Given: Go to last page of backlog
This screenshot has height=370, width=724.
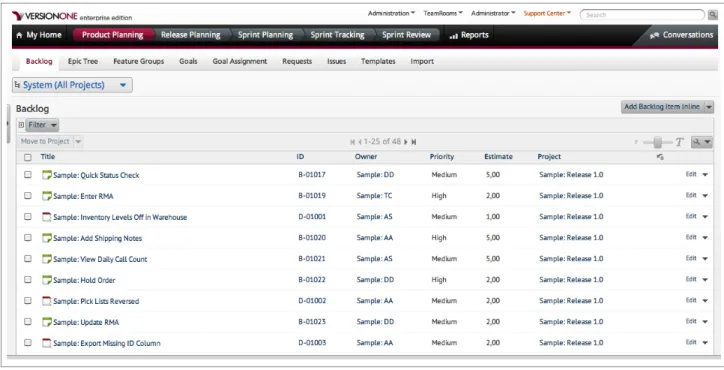Looking at the screenshot, I should 414,142.
